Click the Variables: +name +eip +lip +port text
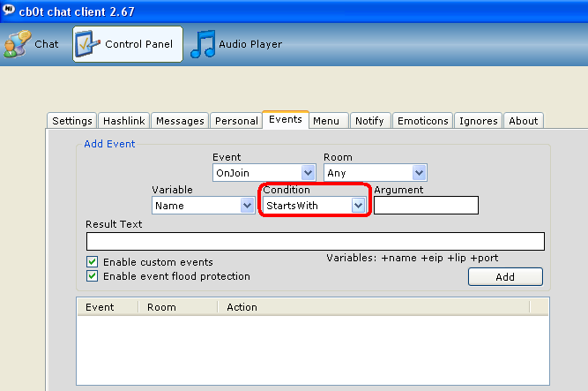588x391 pixels. point(412,258)
